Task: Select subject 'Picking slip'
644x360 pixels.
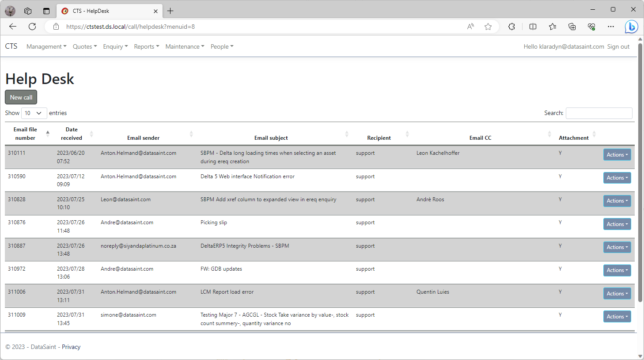Action: pos(214,222)
